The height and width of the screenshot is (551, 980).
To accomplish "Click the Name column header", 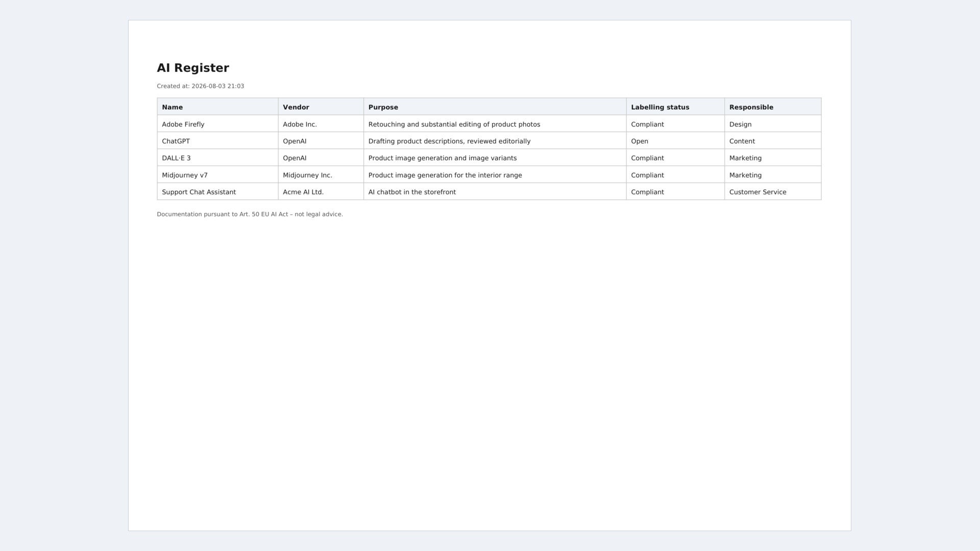I will pyautogui.click(x=217, y=107).
